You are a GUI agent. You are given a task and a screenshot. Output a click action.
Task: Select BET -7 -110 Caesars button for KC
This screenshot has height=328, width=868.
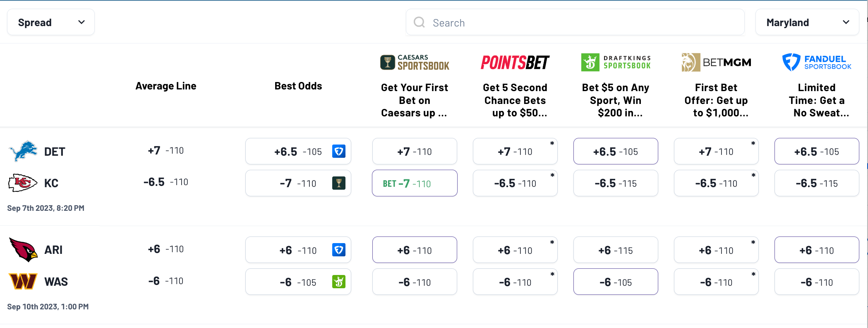pyautogui.click(x=415, y=183)
